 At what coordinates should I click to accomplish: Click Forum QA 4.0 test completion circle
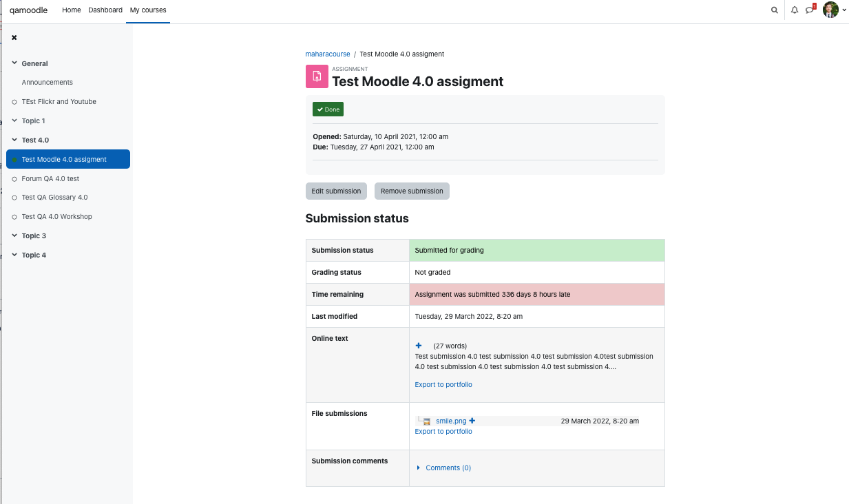pos(14,179)
